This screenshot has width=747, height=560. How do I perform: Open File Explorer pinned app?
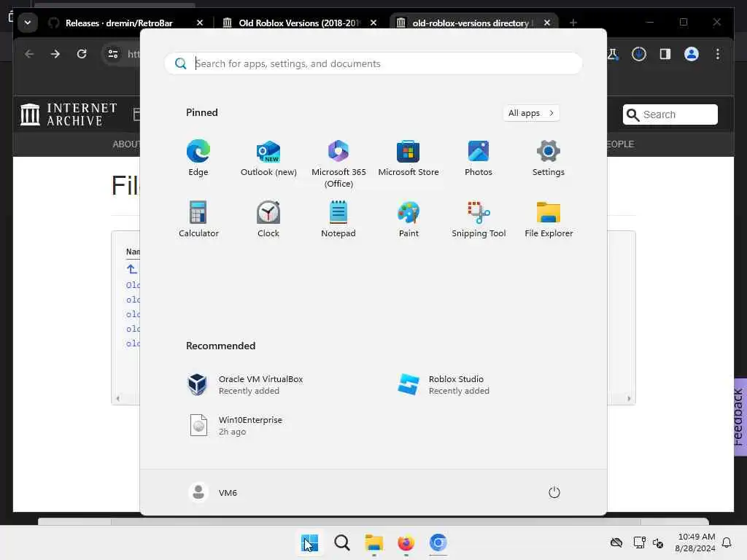549,219
